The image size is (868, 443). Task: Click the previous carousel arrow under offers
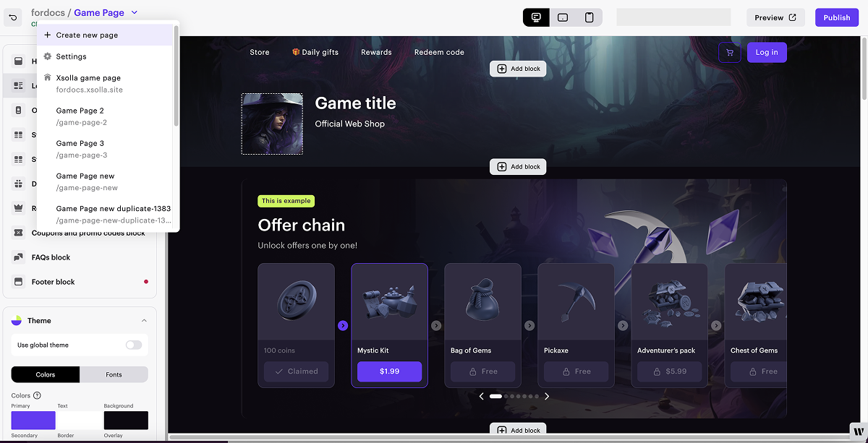click(x=482, y=396)
